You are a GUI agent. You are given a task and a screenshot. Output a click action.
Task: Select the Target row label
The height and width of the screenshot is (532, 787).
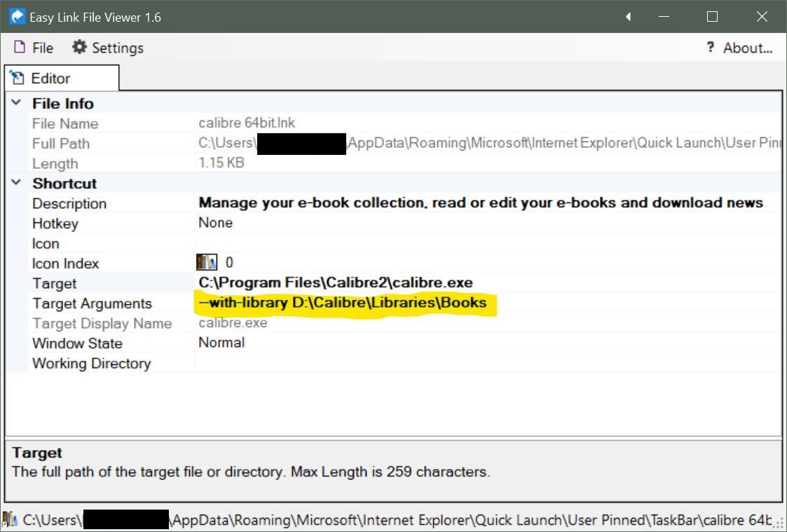[x=54, y=284]
